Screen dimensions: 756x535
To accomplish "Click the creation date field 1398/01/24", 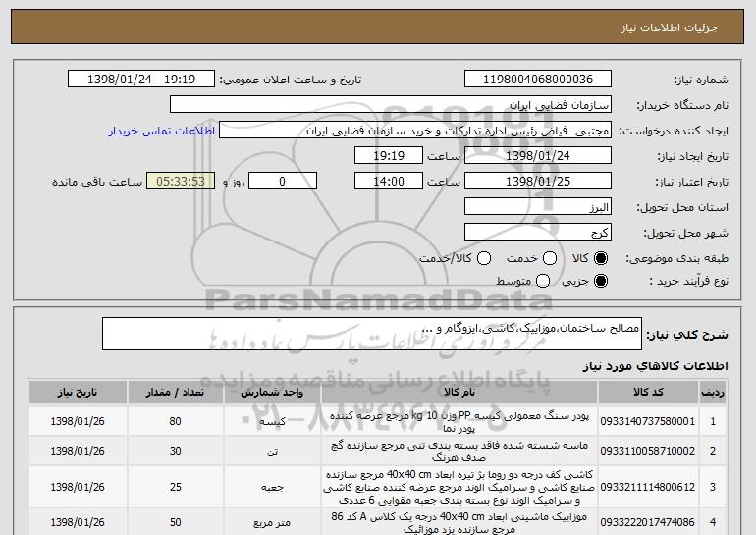I will pos(538,156).
